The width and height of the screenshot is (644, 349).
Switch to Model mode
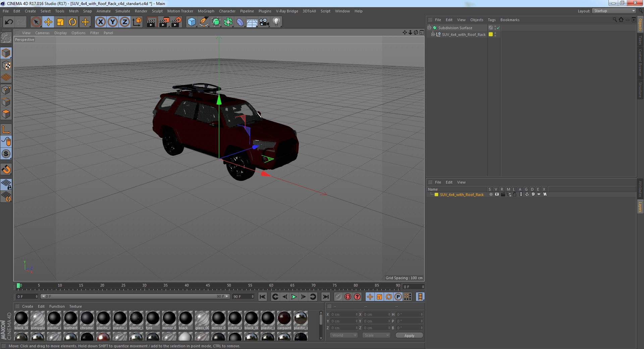pyautogui.click(x=6, y=53)
